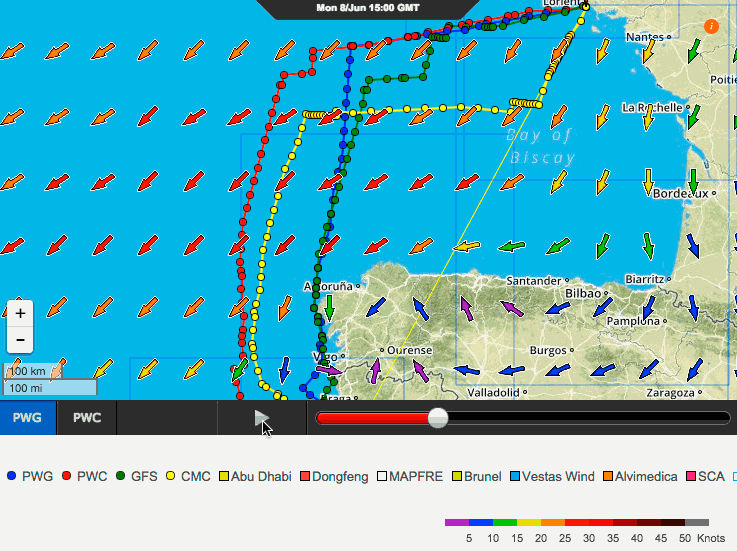This screenshot has height=551, width=737.
Task: Toggle the MAPFRE boat legend
Action: click(x=410, y=476)
